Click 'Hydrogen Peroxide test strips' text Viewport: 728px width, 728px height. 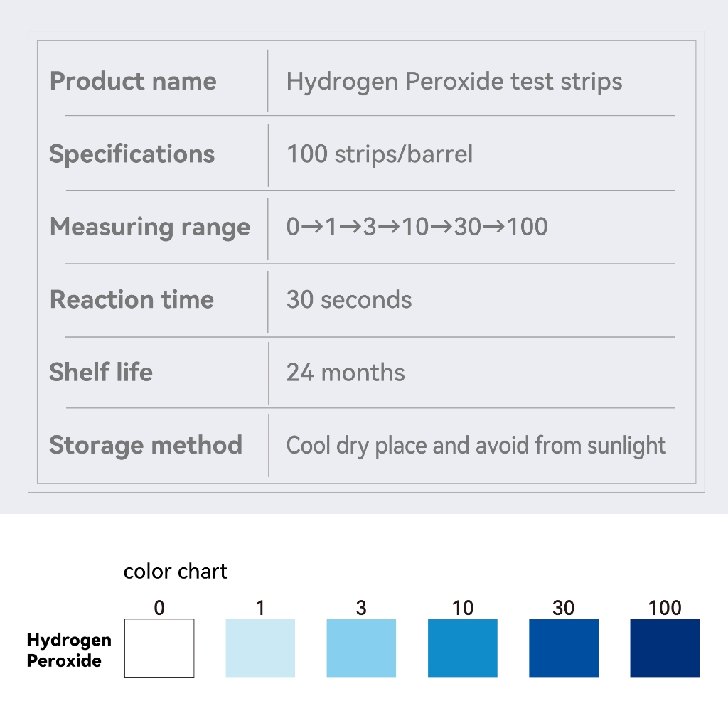pos(454,82)
